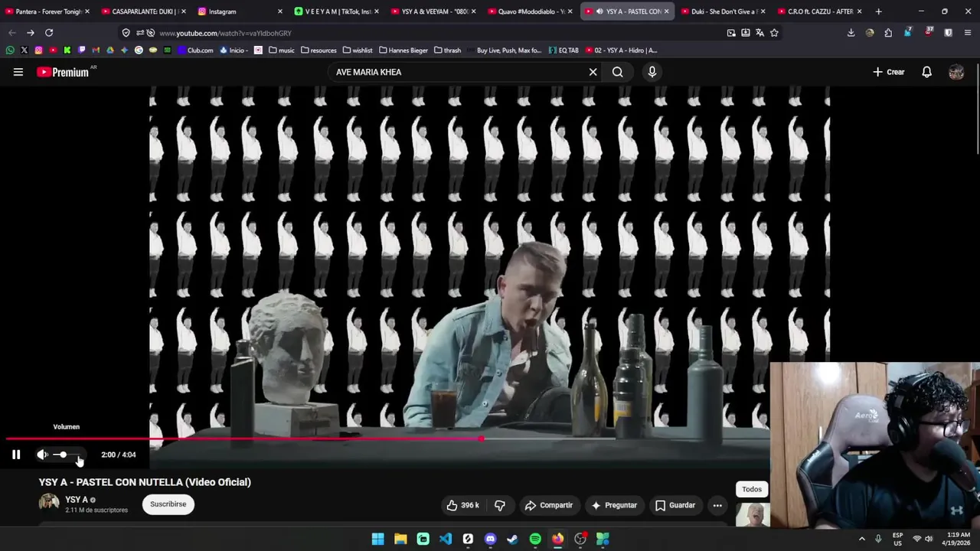Open the browser extensions puzzle icon

888,33
